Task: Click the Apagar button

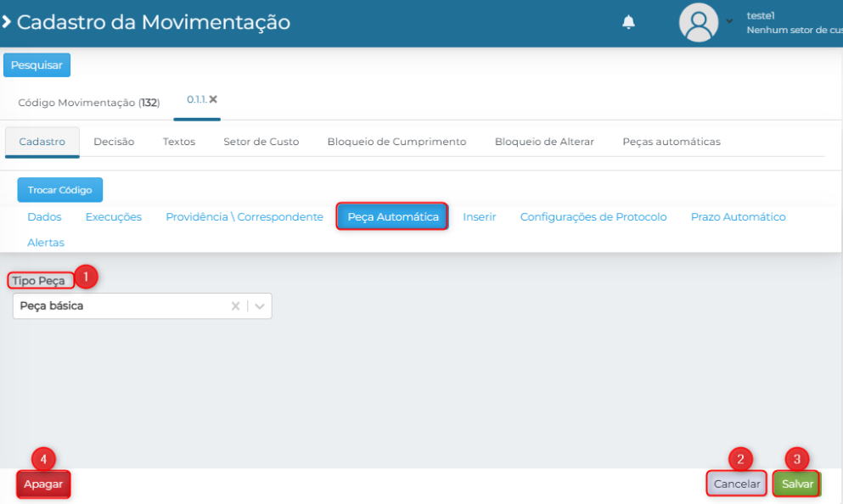Action: click(43, 484)
